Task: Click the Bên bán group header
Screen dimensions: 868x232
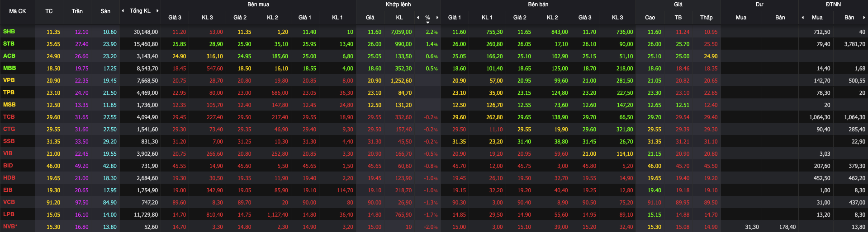Action: pyautogui.click(x=538, y=5)
